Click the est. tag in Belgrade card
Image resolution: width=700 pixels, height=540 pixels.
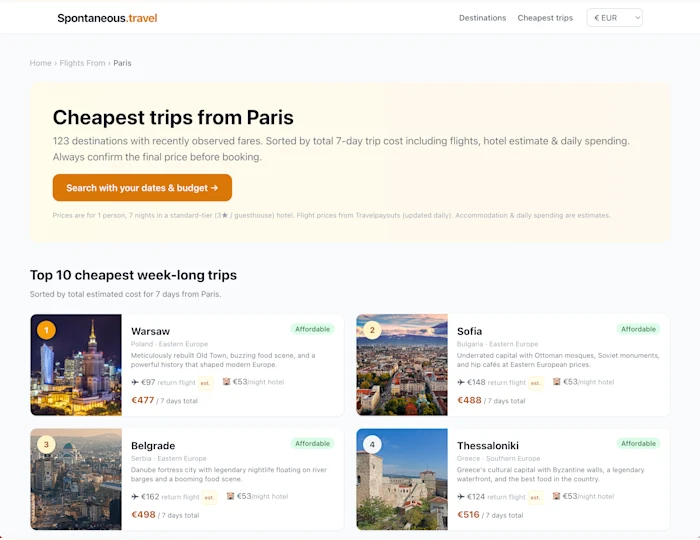click(x=209, y=497)
